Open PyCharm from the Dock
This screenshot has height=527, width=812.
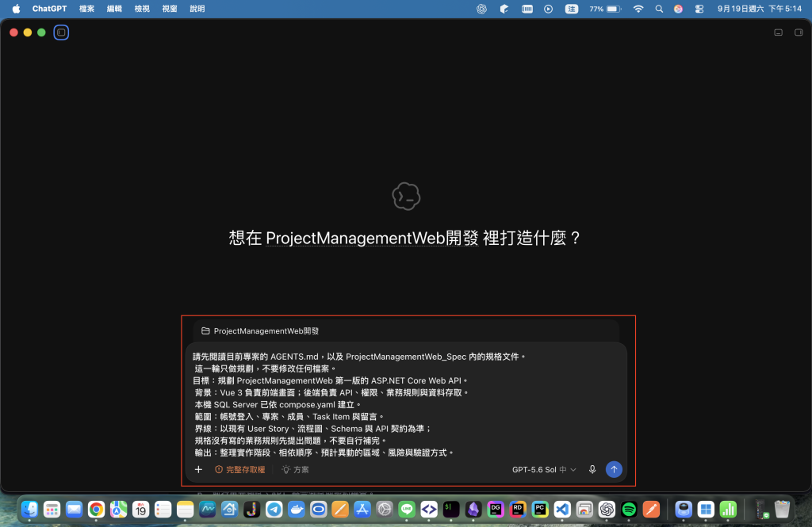click(540, 510)
